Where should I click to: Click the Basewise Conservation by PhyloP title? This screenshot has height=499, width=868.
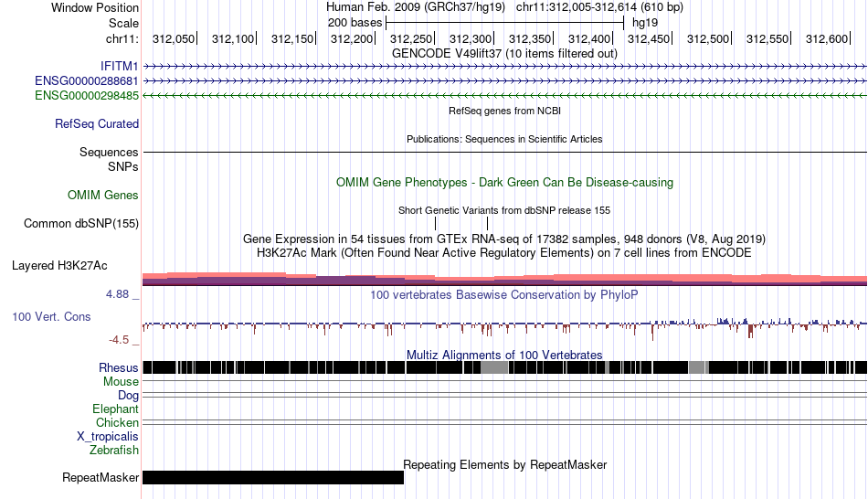[x=504, y=294]
